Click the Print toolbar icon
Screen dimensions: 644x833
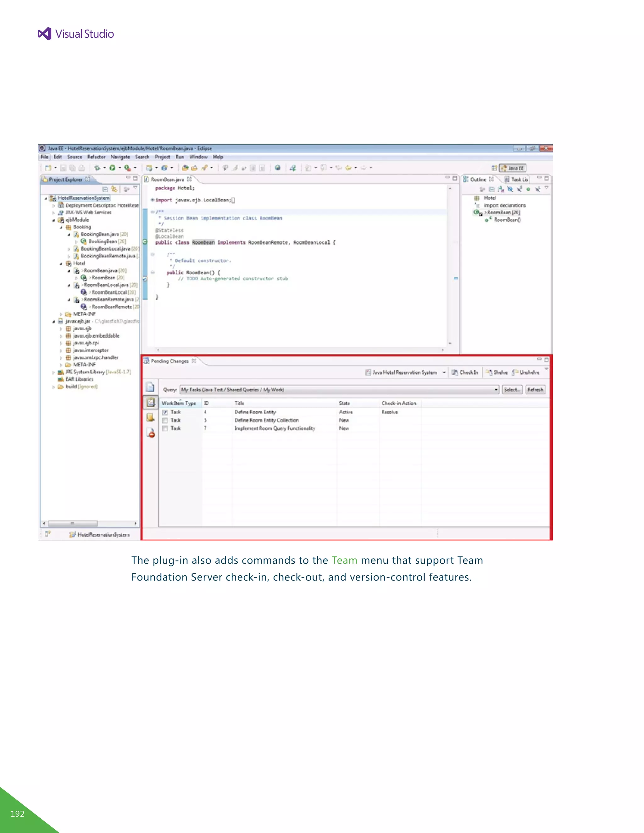click(x=82, y=168)
